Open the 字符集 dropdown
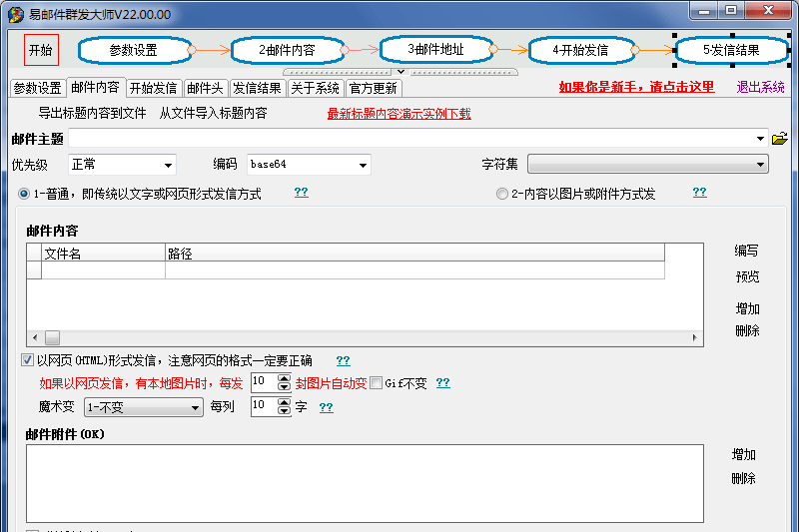Image resolution: width=799 pixels, height=532 pixels. [647, 165]
